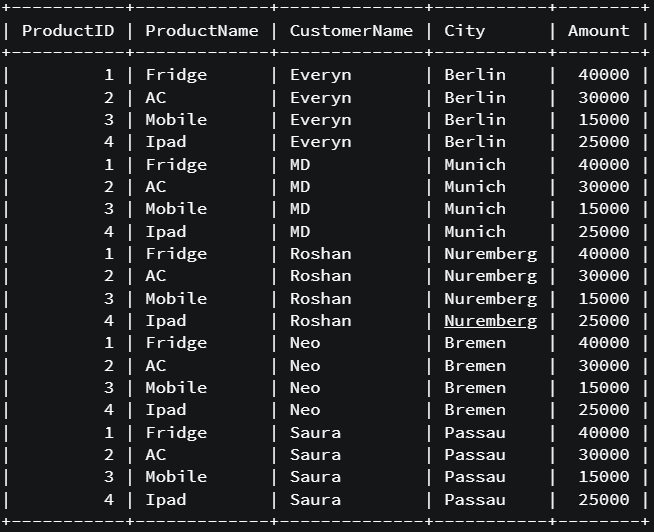Viewport: 654px width, 532px height.
Task: Click Saura in the Passau Ipad row
Action: point(315,499)
